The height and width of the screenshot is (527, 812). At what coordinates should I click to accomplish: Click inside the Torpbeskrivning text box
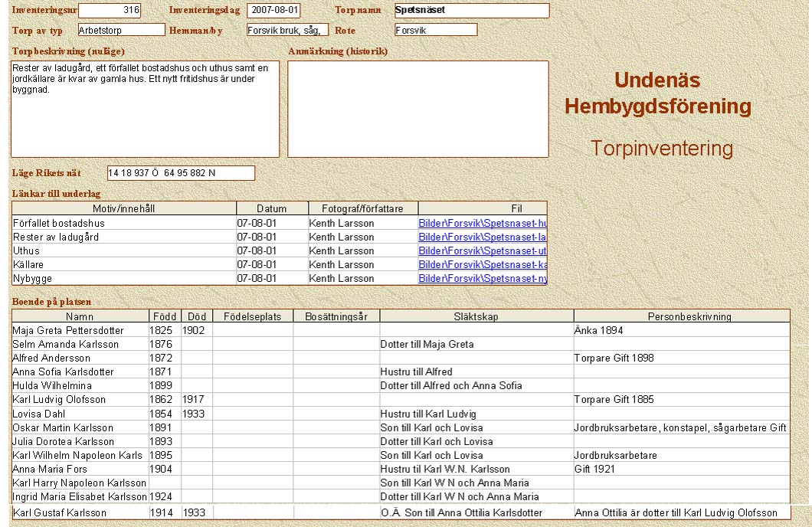145,109
